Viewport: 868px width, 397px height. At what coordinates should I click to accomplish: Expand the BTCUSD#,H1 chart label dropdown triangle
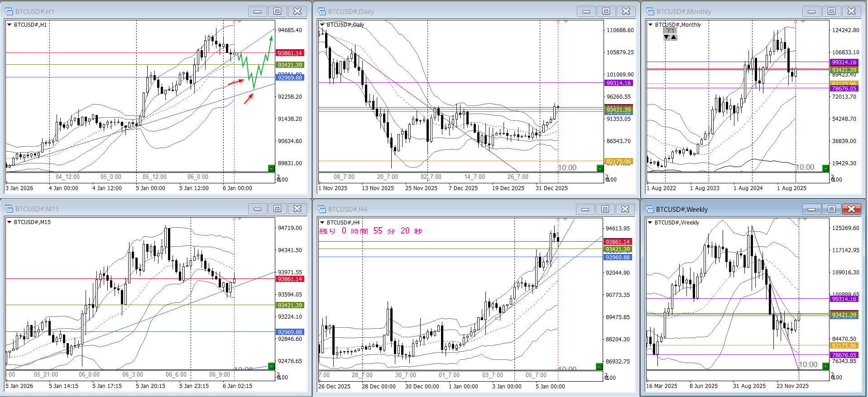[x=9, y=25]
